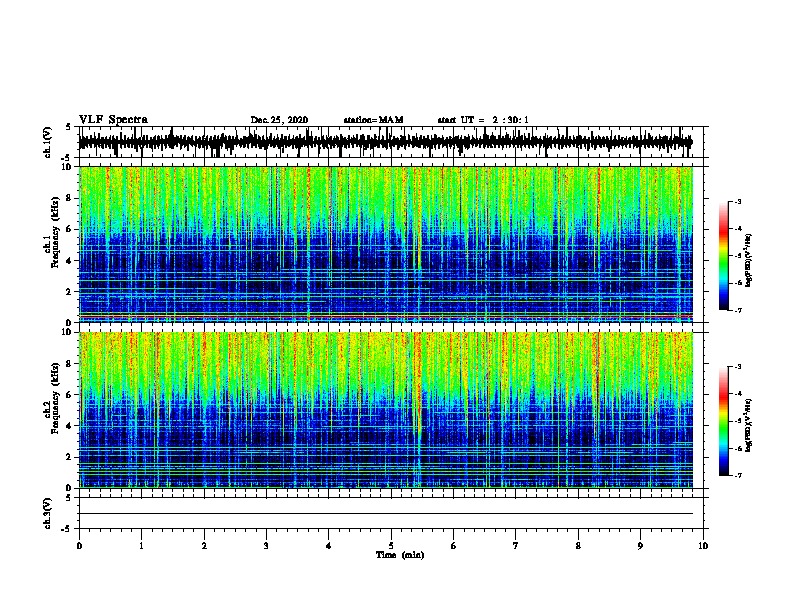792x612 pixels.
Task: Click the ch.2 "Frequency (kHz)" axis label
Action: (55, 398)
